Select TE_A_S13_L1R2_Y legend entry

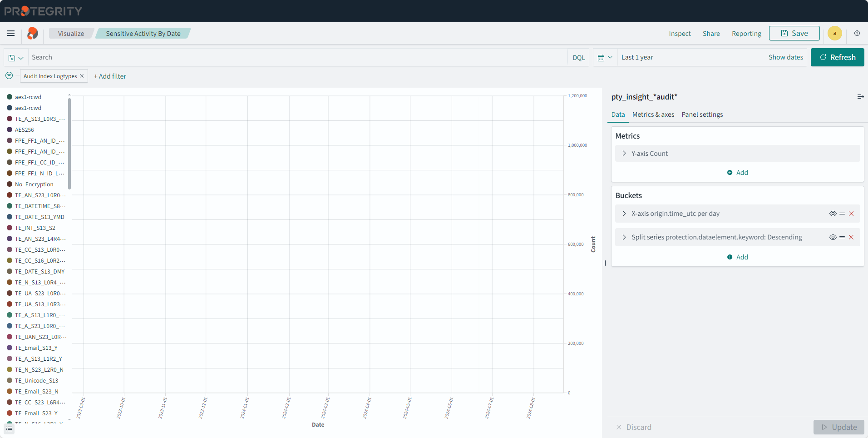(38, 358)
